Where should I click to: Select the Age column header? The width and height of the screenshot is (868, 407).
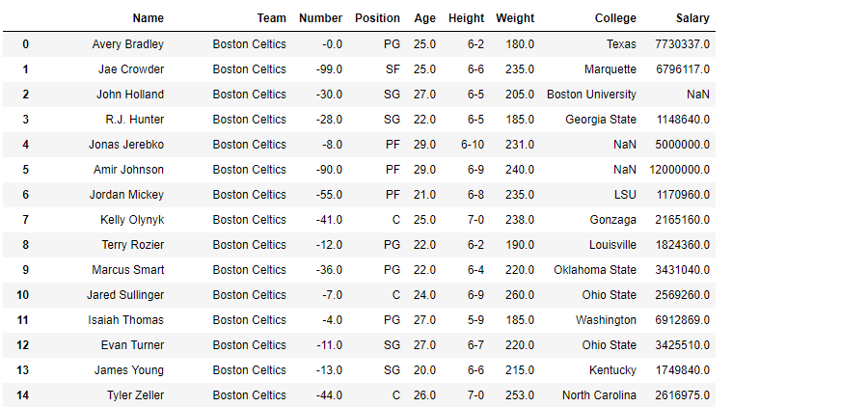click(x=424, y=18)
